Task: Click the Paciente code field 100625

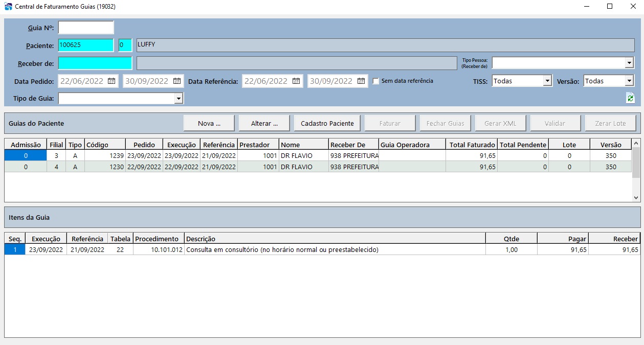Action: click(86, 45)
